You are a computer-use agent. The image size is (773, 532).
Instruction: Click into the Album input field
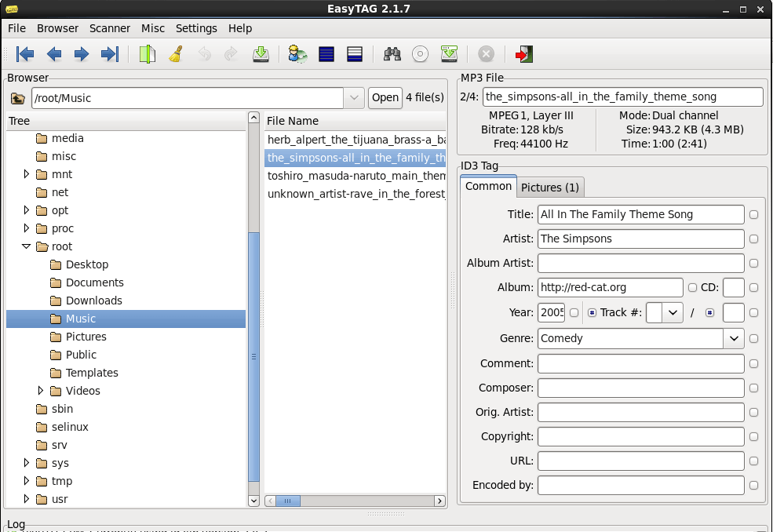coord(611,287)
